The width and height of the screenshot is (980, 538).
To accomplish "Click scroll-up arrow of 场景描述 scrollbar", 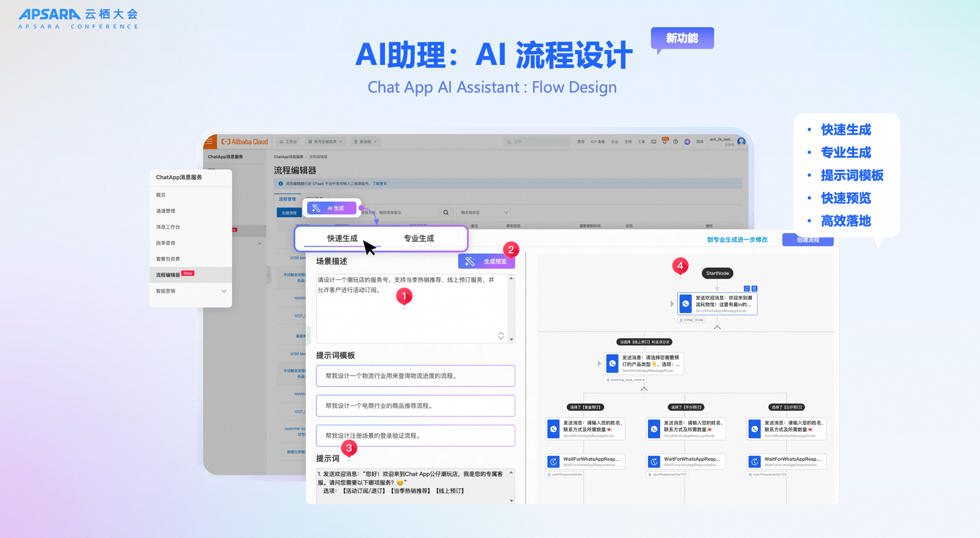I will click(511, 278).
